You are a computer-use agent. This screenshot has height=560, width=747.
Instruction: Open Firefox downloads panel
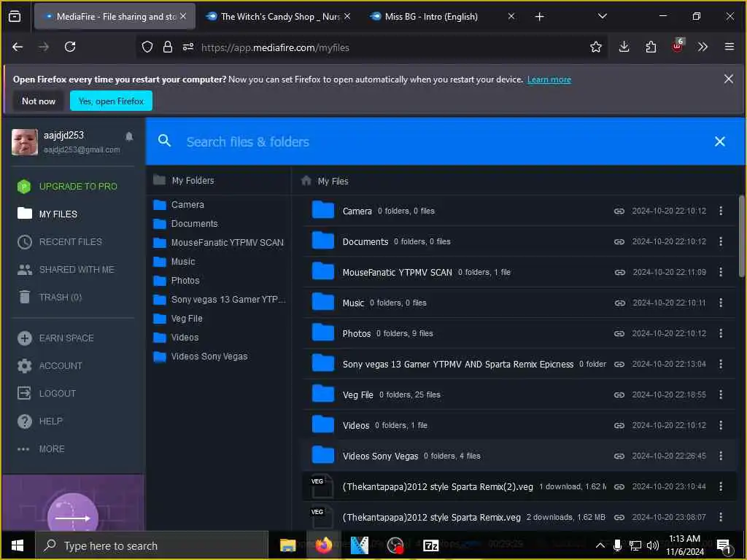624,47
